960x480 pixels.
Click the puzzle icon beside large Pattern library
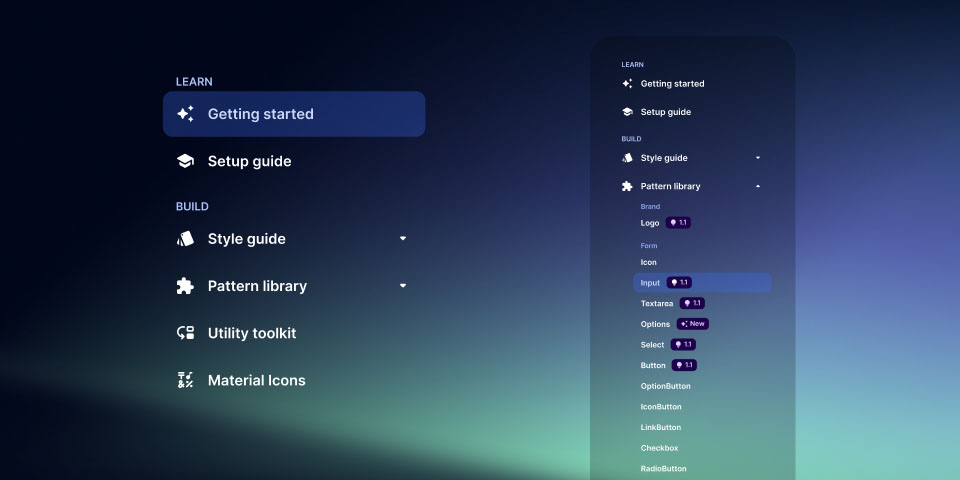[x=185, y=286]
